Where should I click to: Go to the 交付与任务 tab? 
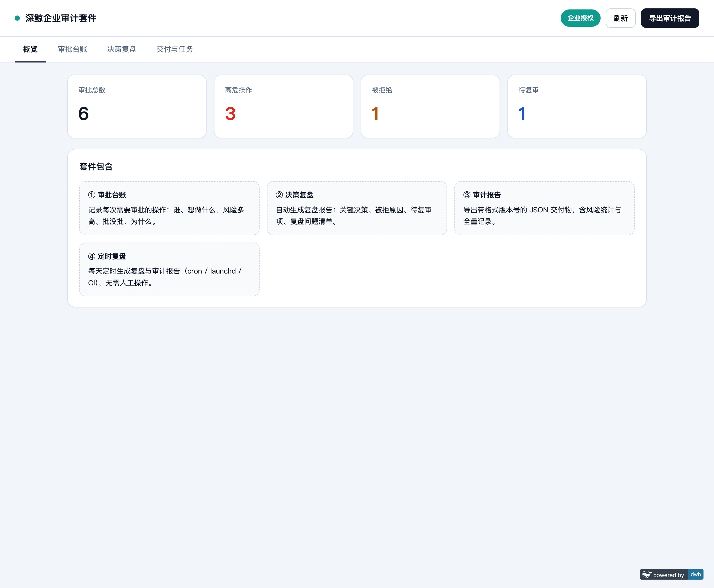tap(175, 49)
